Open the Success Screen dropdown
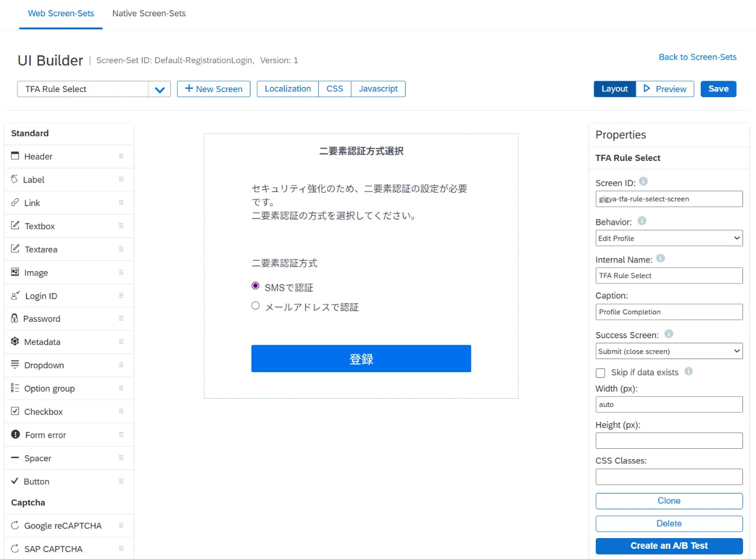The height and width of the screenshot is (559, 756). click(669, 351)
